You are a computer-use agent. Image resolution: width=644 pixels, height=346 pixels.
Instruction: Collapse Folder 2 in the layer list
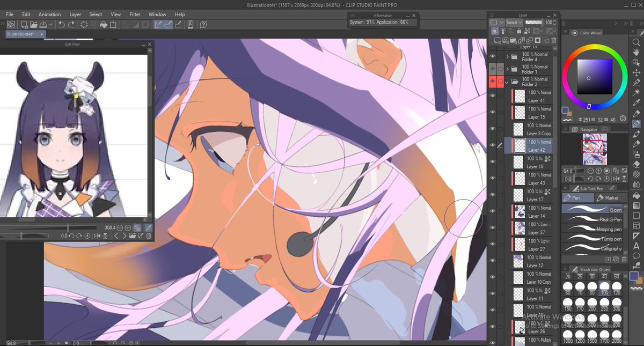[x=507, y=82]
